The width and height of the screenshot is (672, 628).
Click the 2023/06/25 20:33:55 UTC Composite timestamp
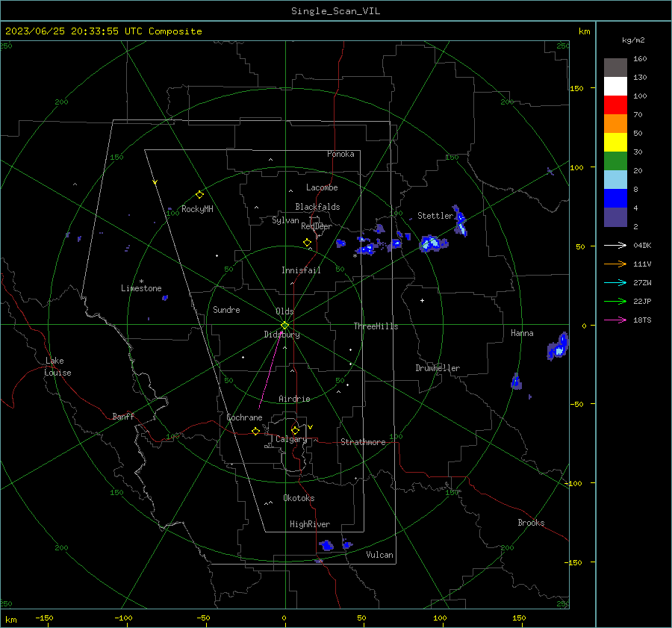coord(103,31)
